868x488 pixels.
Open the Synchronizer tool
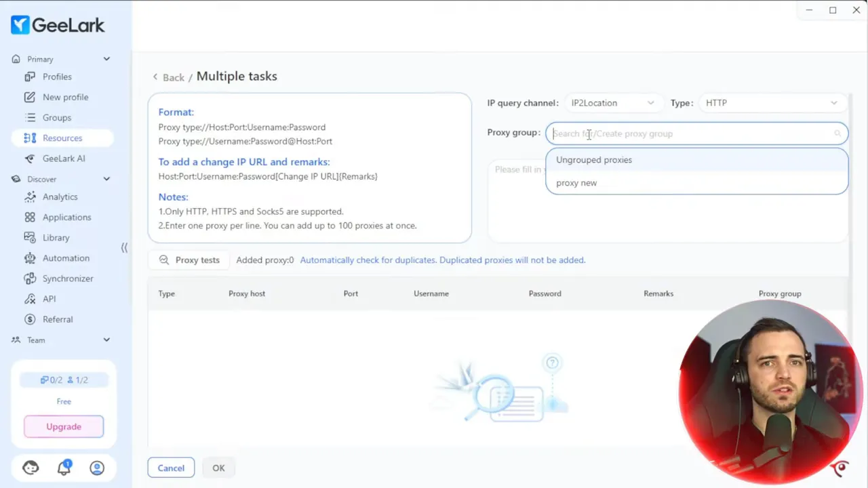click(68, 278)
